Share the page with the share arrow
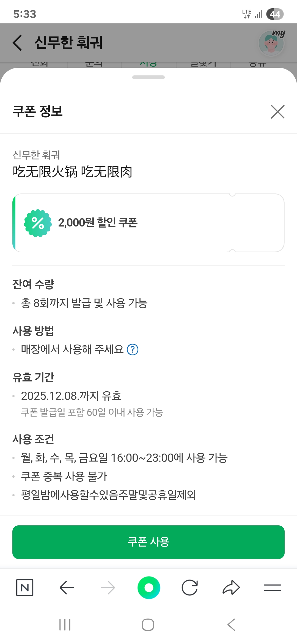 pos(231,588)
